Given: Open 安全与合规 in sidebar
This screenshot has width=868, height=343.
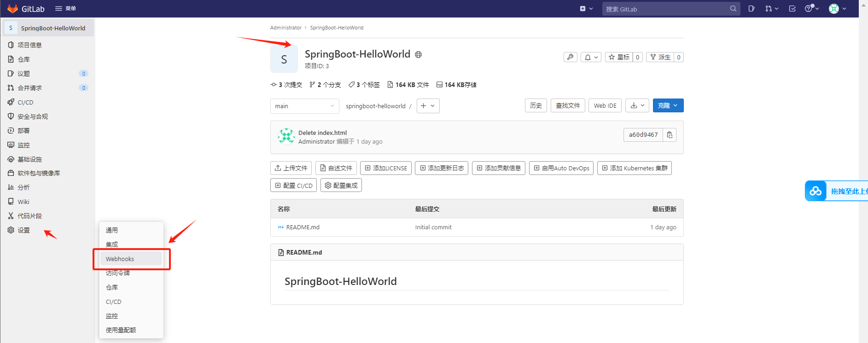Looking at the screenshot, I should tap(48, 116).
